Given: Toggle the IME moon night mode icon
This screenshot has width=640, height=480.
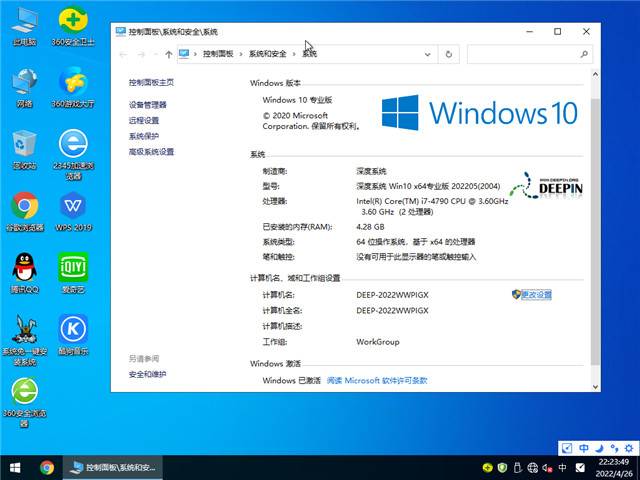Looking at the screenshot, I should [x=598, y=448].
